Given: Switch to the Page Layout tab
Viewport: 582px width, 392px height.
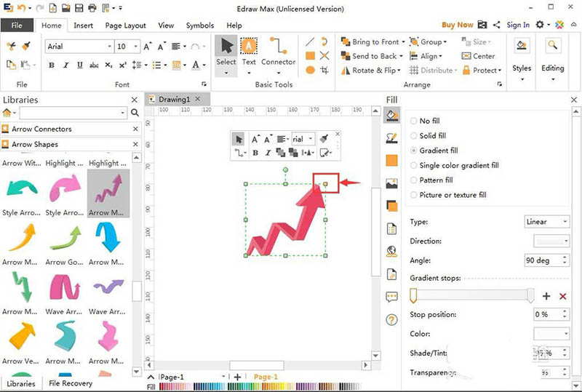Looking at the screenshot, I should point(125,25).
